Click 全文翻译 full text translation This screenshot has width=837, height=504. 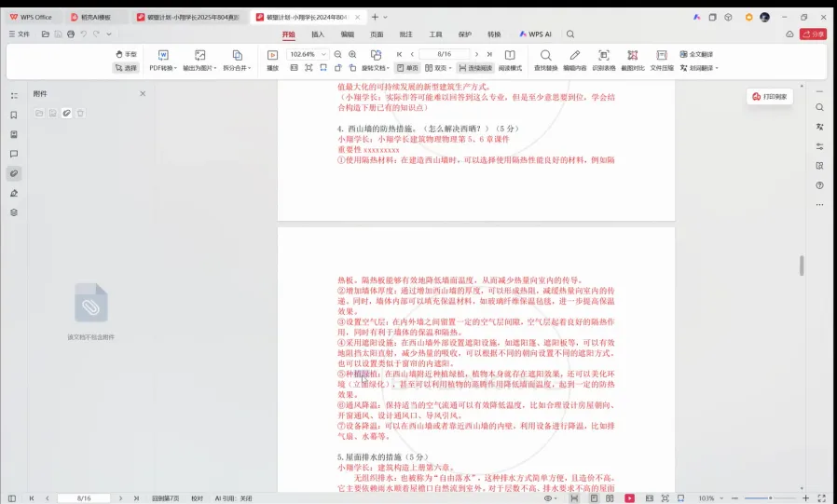696,54
